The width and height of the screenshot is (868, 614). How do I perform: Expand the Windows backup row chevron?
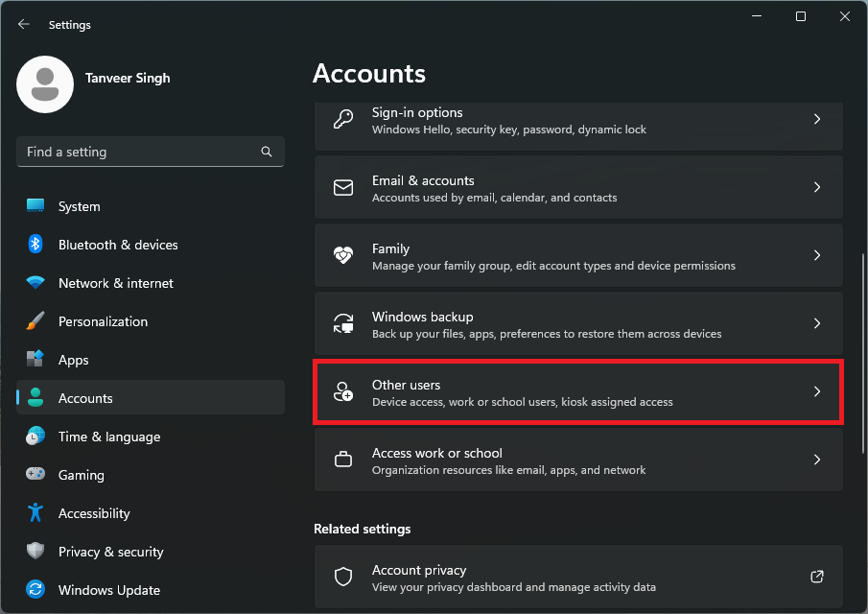coord(817,323)
